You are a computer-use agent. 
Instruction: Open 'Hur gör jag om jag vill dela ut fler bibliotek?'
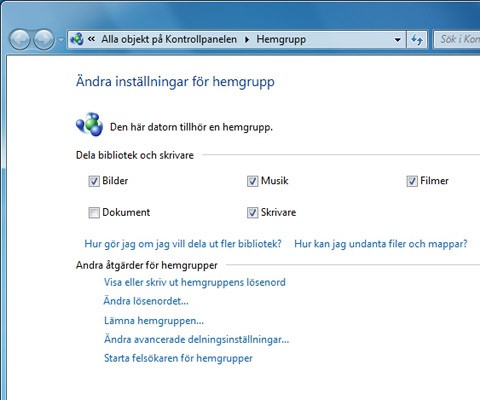point(183,244)
